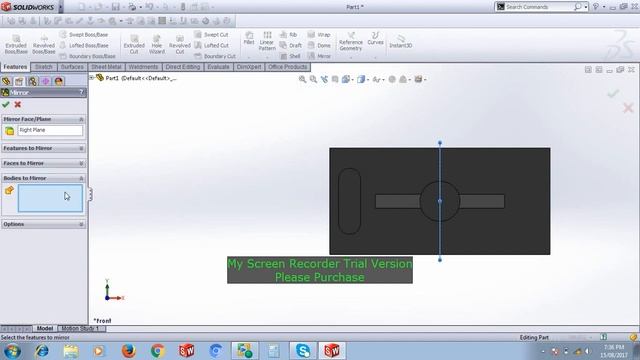Viewport: 640px width, 360px height.
Task: Accept Mirror with green checkmark
Action: [x=6, y=104]
